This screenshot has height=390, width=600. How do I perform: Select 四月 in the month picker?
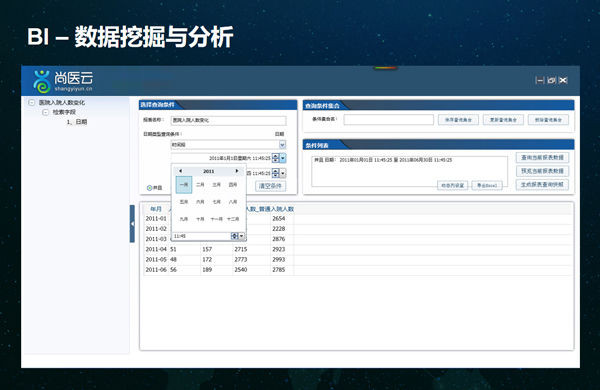tap(233, 185)
